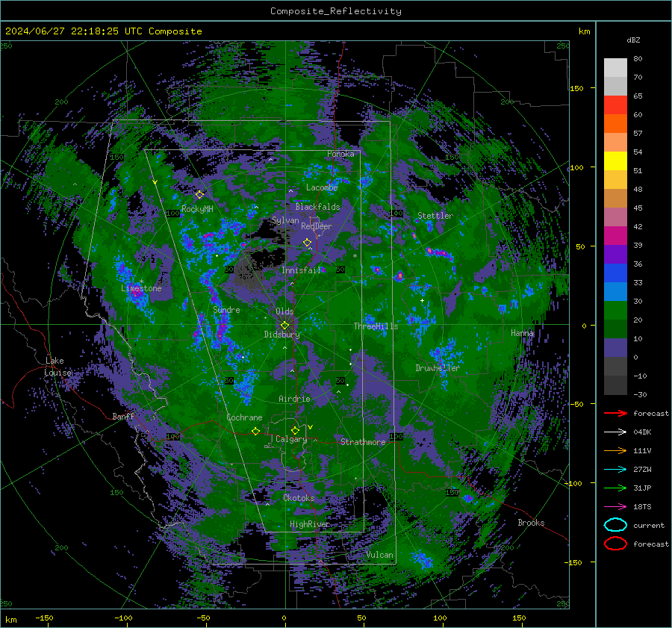Click the Sundre town label
Image resolution: width=672 pixels, height=628 pixels.
[226, 309]
